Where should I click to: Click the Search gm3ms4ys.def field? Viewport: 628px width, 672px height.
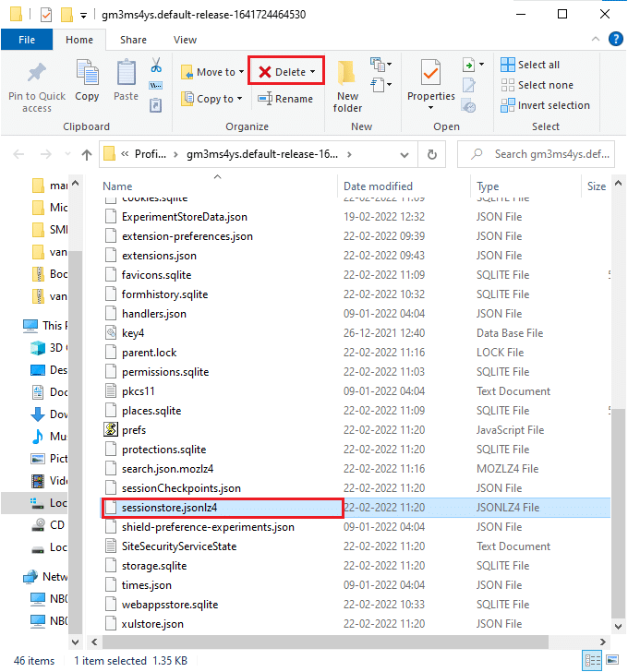click(x=536, y=154)
